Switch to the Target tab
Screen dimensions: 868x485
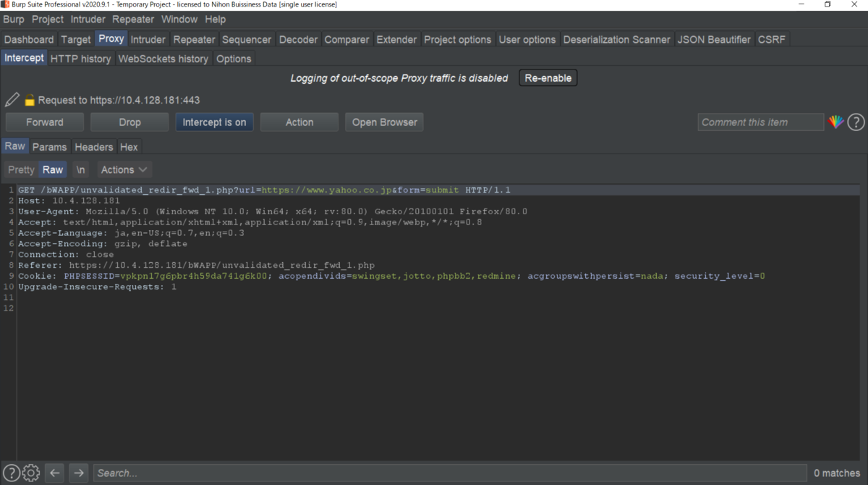coord(76,40)
